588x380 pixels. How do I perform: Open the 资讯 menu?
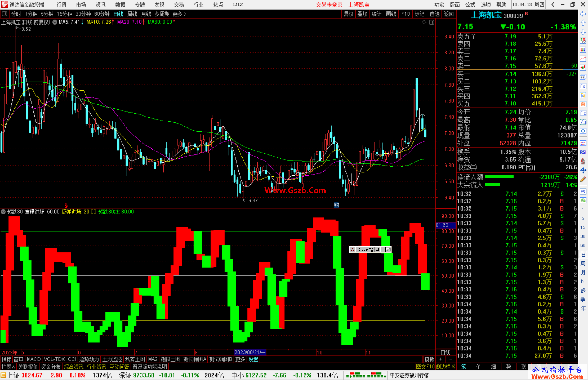click(100, 4)
